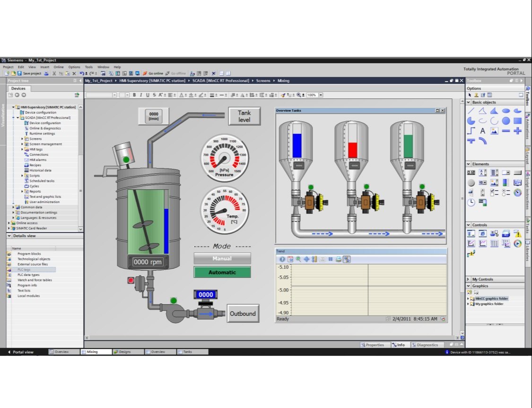Collapse the Basic objects section
Screen dimensions: 532x408
pos(469,102)
